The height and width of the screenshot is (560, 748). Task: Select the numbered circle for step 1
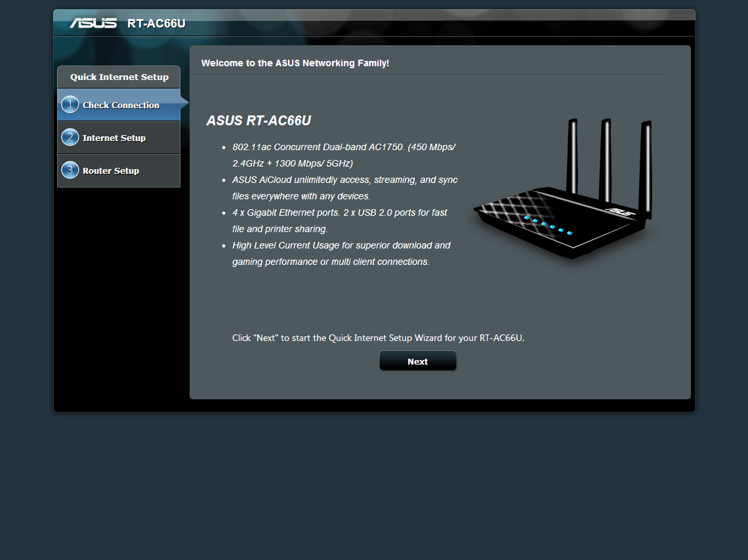[70, 104]
